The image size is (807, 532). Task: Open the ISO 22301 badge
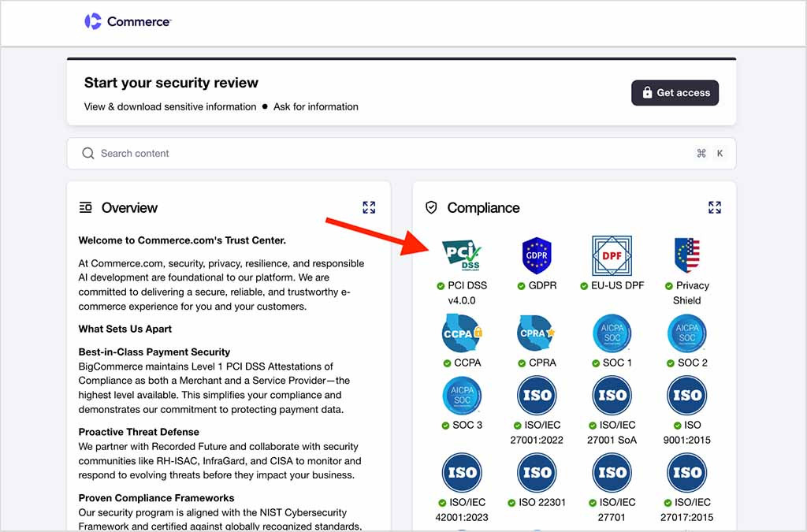click(537, 472)
